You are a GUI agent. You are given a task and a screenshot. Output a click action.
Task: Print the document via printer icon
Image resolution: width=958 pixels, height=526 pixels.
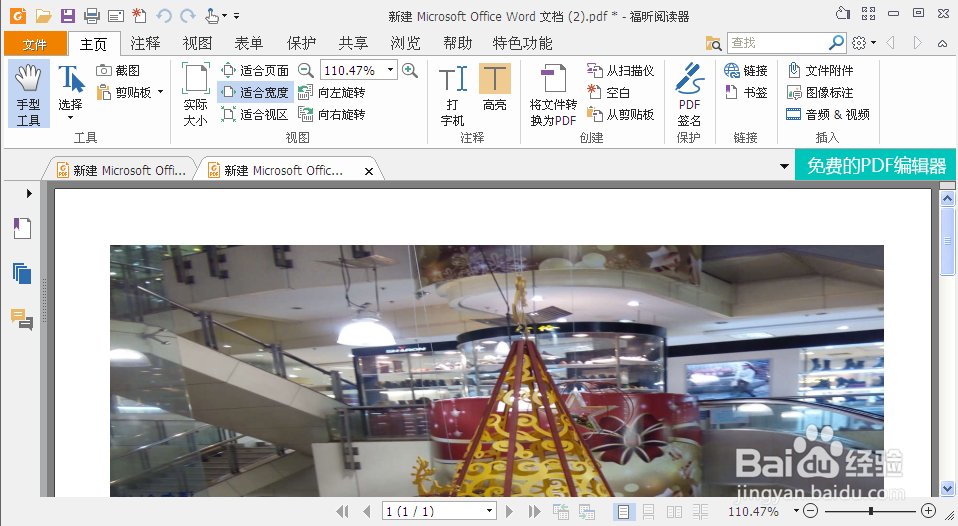[92, 15]
